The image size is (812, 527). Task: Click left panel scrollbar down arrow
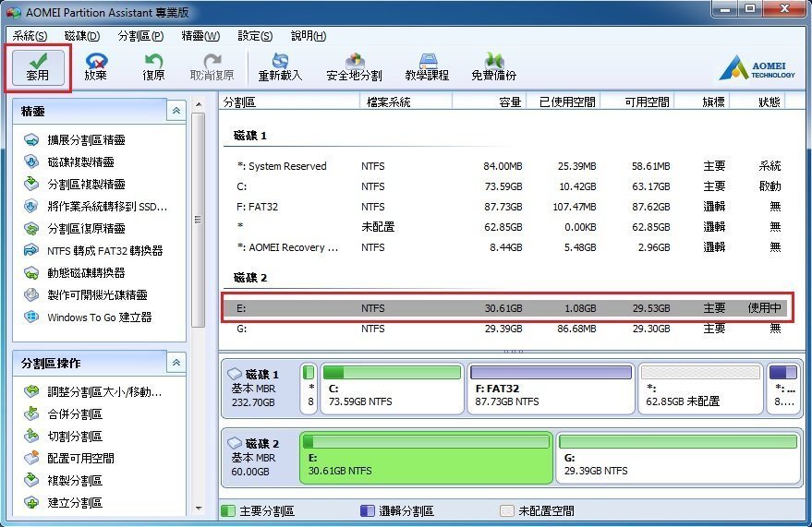pos(199,509)
